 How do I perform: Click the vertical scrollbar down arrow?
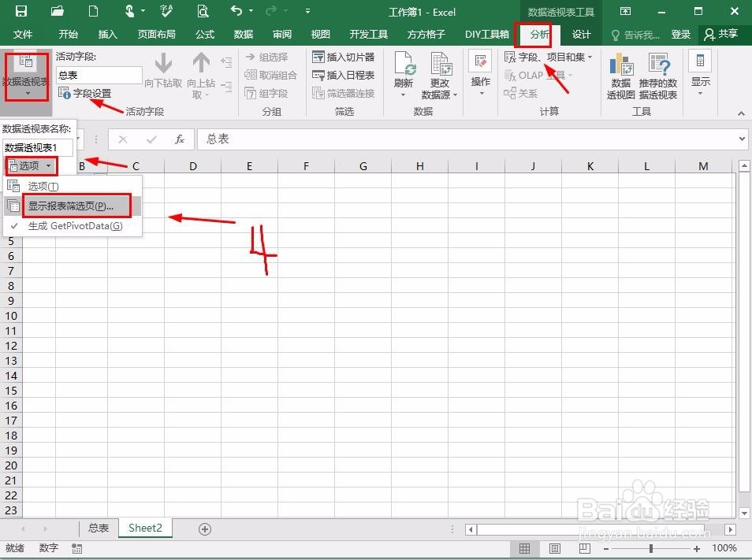point(744,513)
